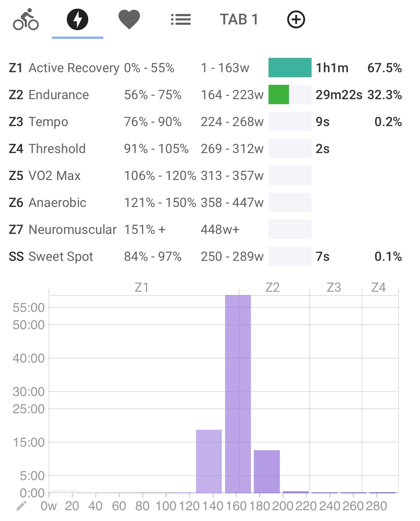Select the power lightning bolt tab
The image size is (420, 521).
(78, 20)
